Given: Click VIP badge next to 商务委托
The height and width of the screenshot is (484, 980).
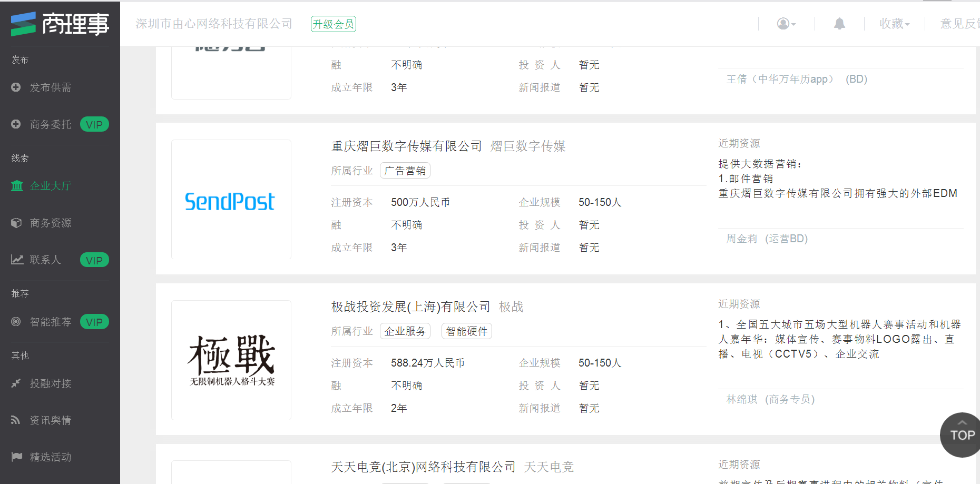Looking at the screenshot, I should click(94, 124).
